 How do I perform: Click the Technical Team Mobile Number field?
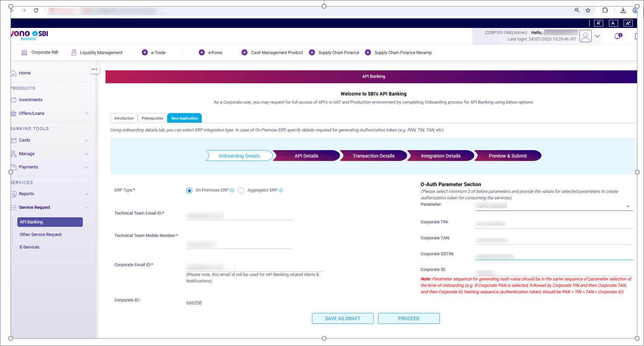[x=239, y=244]
